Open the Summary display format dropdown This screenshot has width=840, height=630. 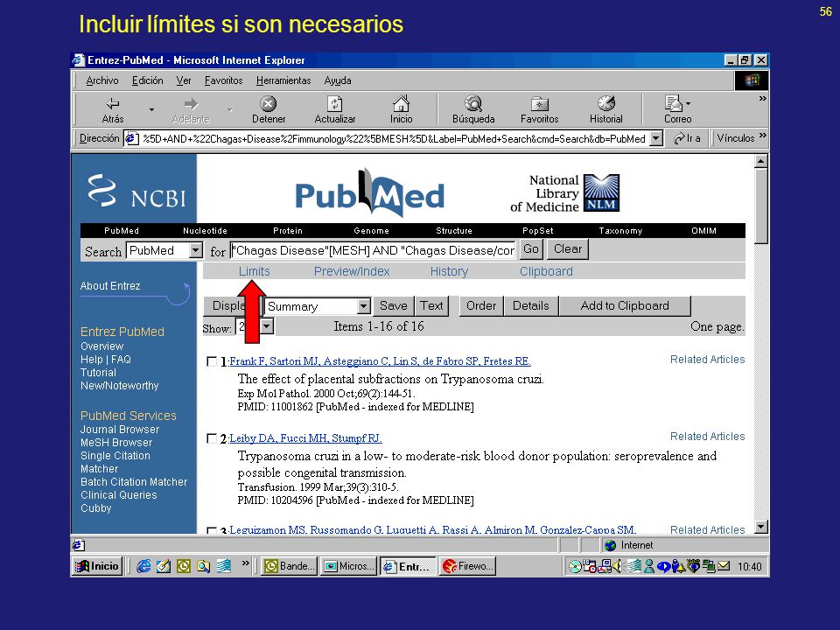pos(364,306)
